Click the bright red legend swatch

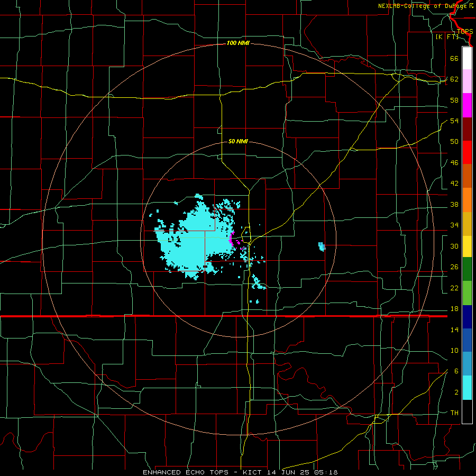click(467, 152)
